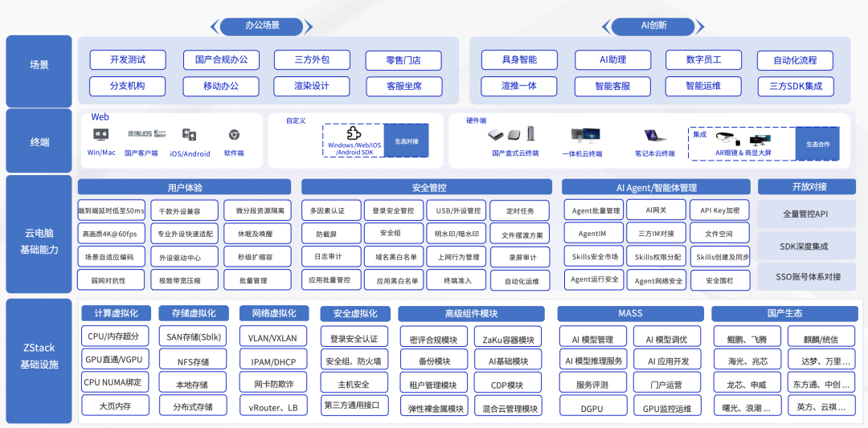The height and width of the screenshot is (428, 868).
Task: Click the iOS/Android devices icon
Action: point(190,135)
